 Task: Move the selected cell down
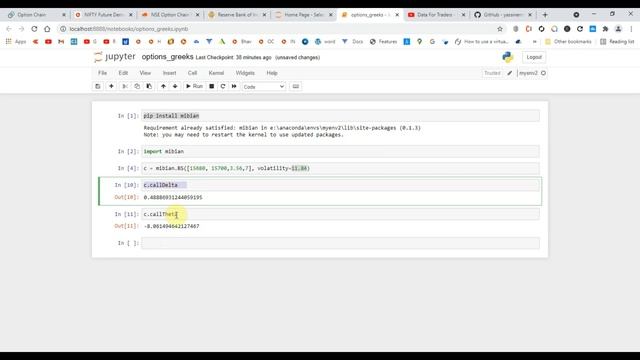pyautogui.click(x=175, y=87)
